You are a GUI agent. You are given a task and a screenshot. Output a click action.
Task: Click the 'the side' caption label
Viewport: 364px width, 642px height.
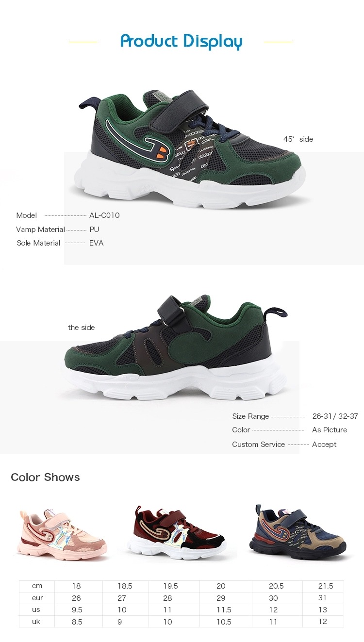click(81, 328)
